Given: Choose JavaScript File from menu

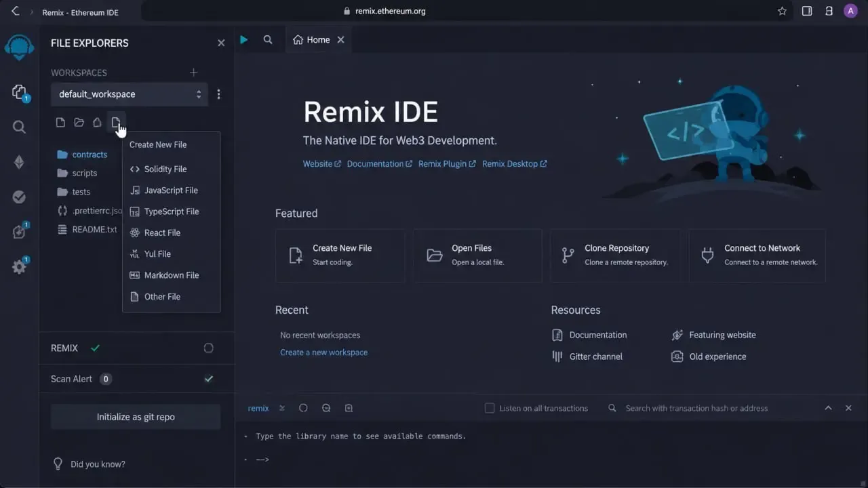Looking at the screenshot, I should coord(171,190).
